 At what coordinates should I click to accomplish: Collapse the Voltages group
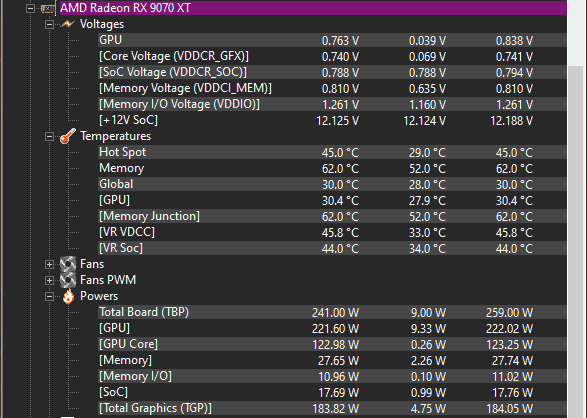49,24
